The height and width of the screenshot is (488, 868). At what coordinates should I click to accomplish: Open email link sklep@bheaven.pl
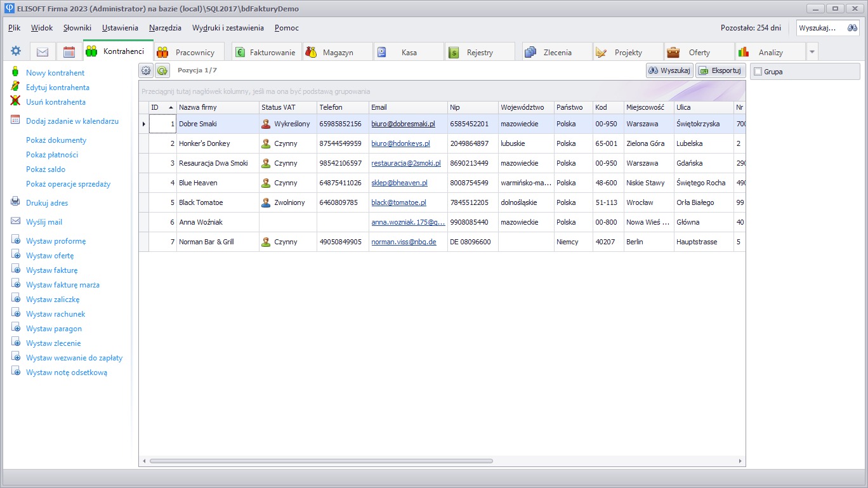[x=399, y=183]
